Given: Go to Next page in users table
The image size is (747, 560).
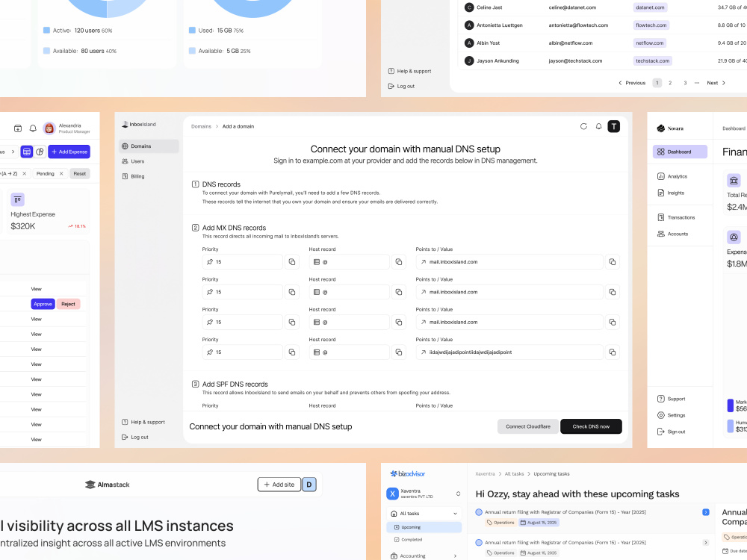Looking at the screenshot, I should [716, 83].
